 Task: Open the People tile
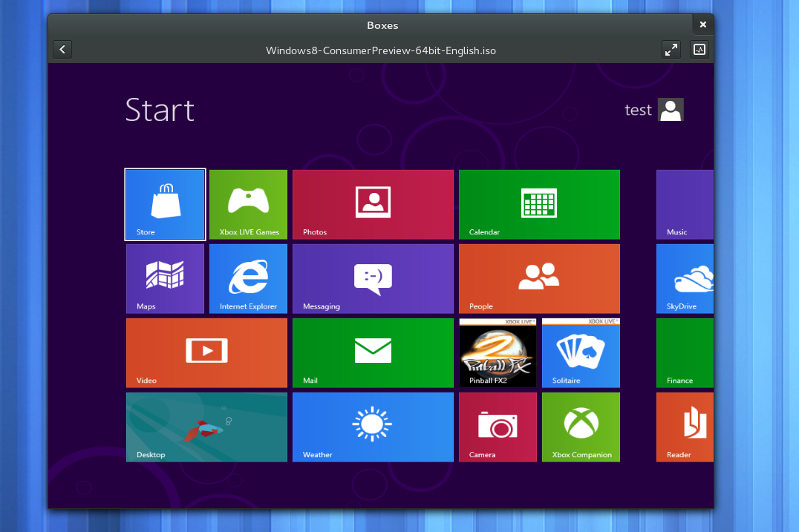(x=539, y=278)
